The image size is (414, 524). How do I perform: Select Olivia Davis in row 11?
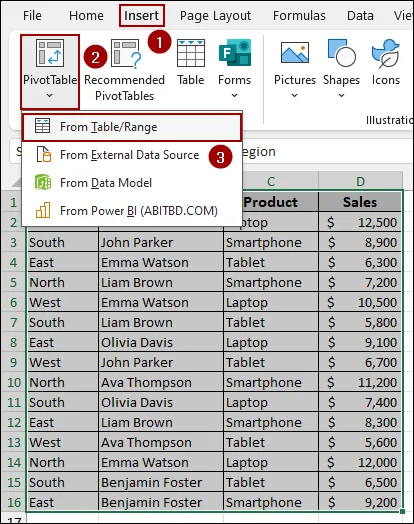(x=161, y=402)
